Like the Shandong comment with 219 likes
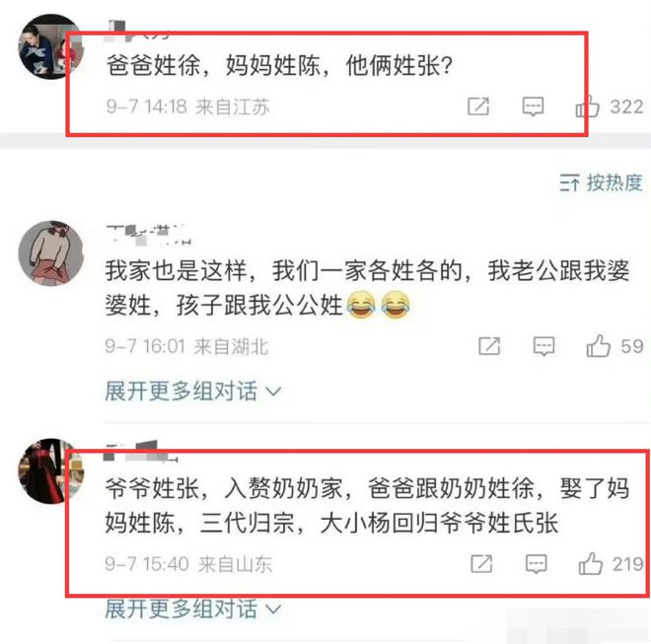The width and height of the screenshot is (651, 644). [x=591, y=564]
